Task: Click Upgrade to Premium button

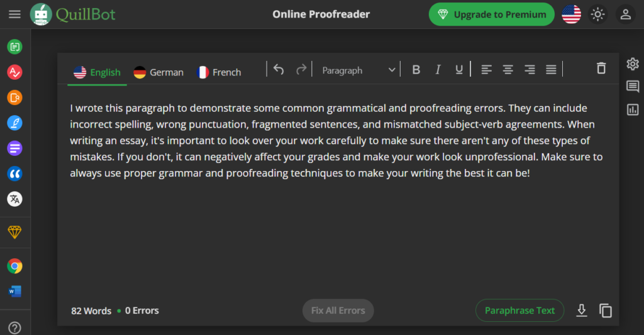Action: point(492,14)
